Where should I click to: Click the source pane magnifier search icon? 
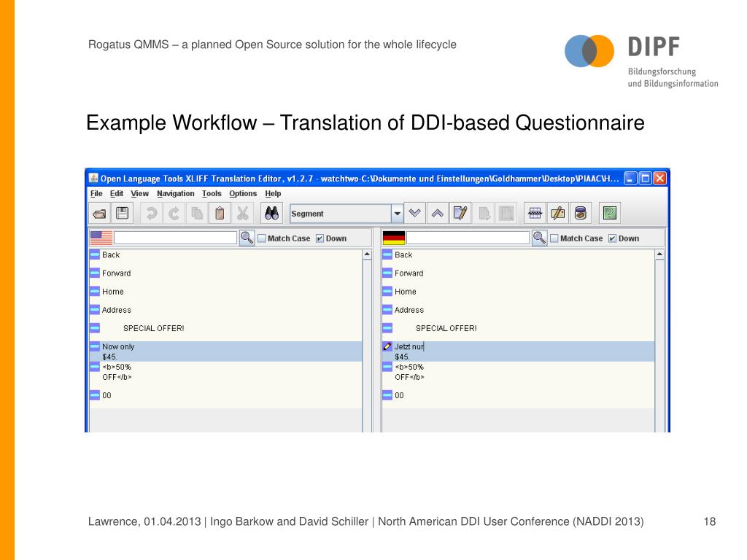pyautogui.click(x=247, y=238)
